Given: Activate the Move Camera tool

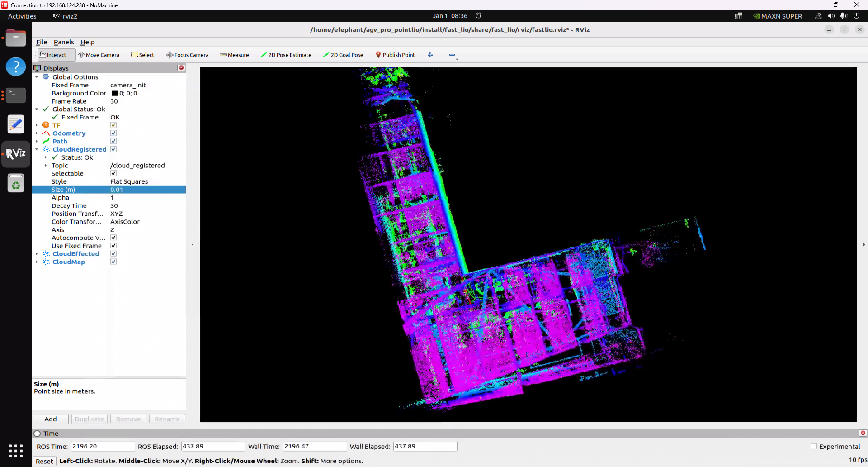Looking at the screenshot, I should (99, 55).
